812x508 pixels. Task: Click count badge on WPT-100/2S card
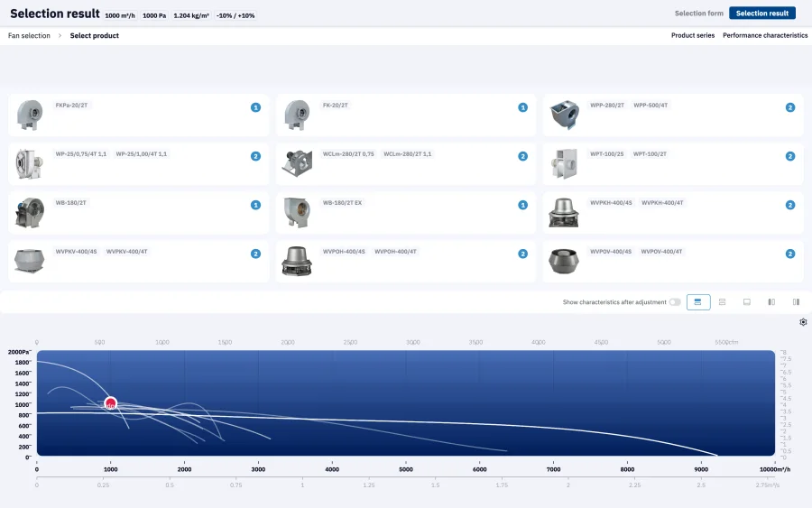click(790, 156)
